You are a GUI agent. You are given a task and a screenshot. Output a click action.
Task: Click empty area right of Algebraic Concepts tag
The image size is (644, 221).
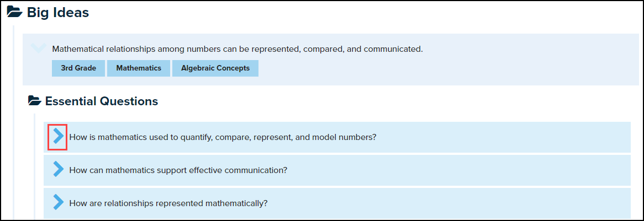point(442,68)
